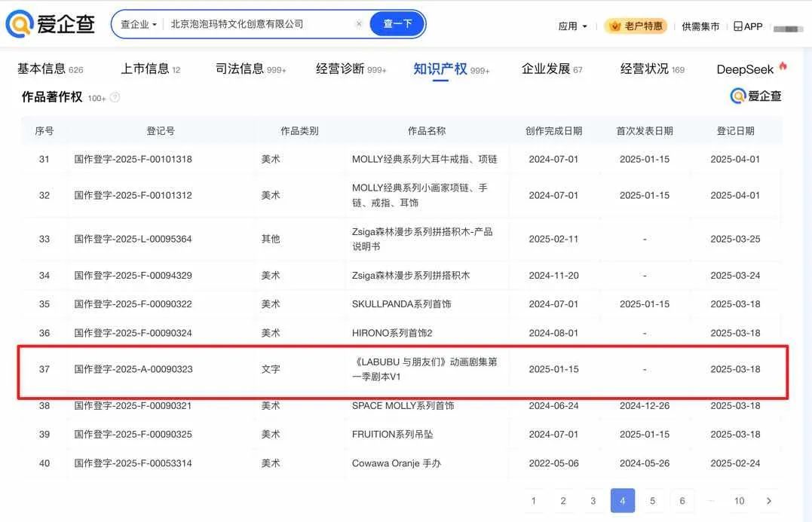The height and width of the screenshot is (522, 812).
Task: Click work name MOLLY经典系列小画家项链
Action: 420,195
